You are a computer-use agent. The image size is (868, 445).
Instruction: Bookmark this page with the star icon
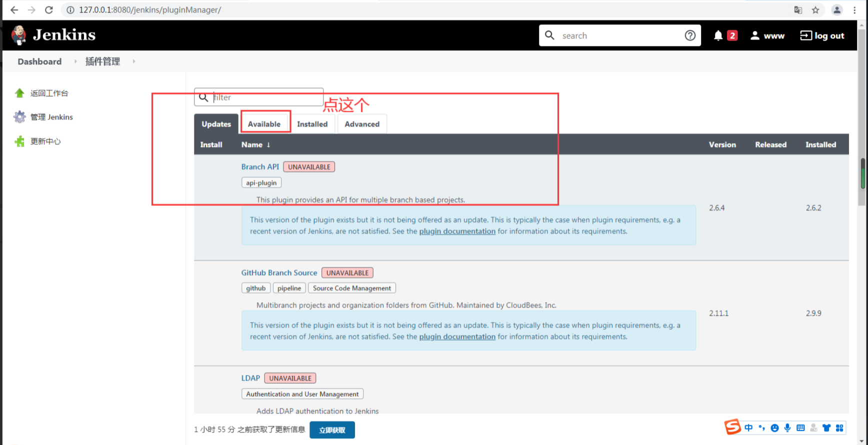pyautogui.click(x=815, y=10)
